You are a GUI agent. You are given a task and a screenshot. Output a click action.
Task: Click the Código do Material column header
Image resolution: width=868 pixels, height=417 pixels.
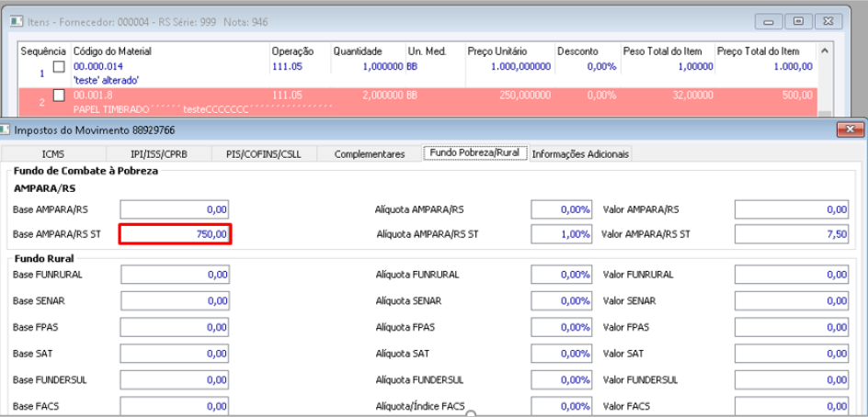(112, 51)
